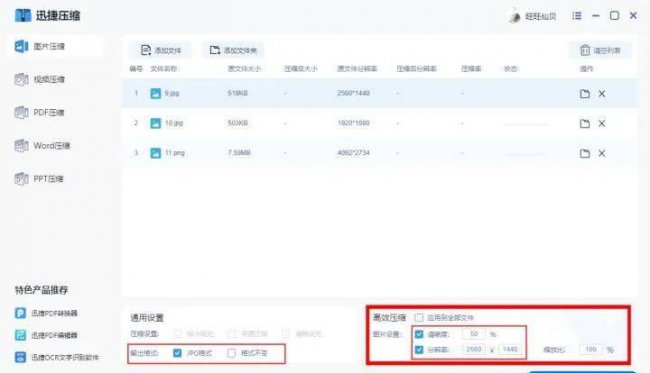Open output folder for 9.jpg row
This screenshot has width=650, height=373.
coord(585,94)
